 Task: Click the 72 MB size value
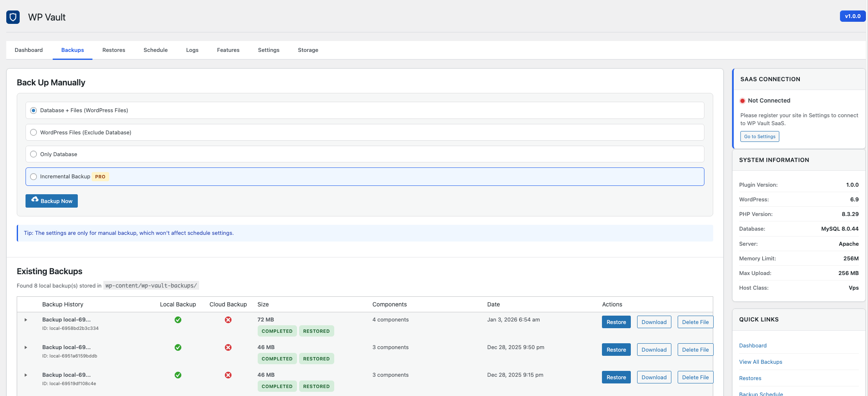[266, 320]
